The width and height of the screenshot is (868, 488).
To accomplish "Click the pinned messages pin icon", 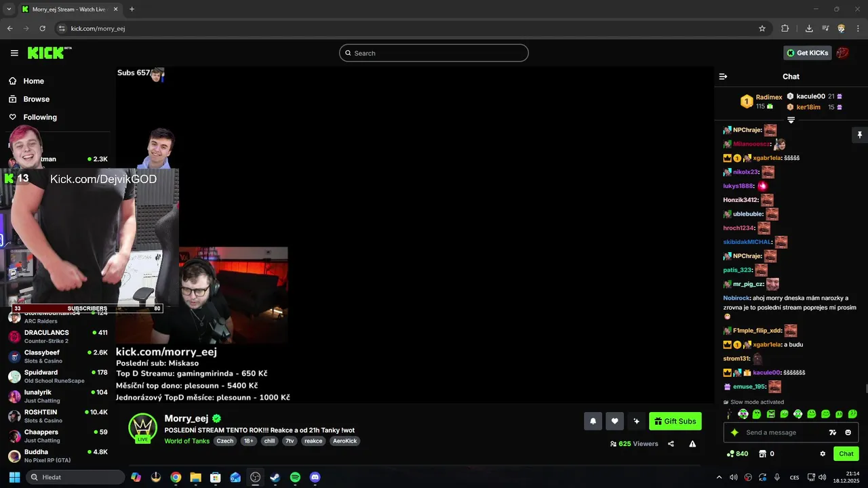I will point(859,135).
